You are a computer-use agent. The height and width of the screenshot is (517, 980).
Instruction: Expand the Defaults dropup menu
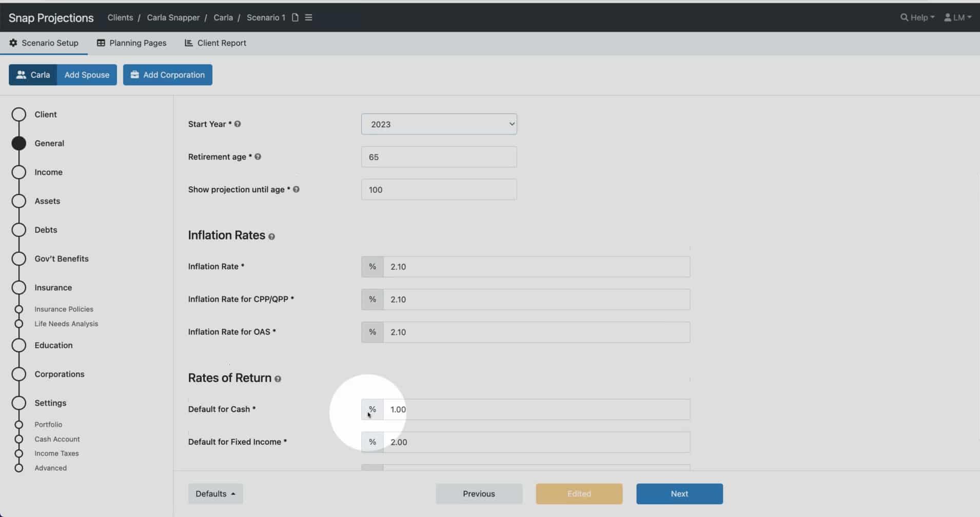point(215,494)
